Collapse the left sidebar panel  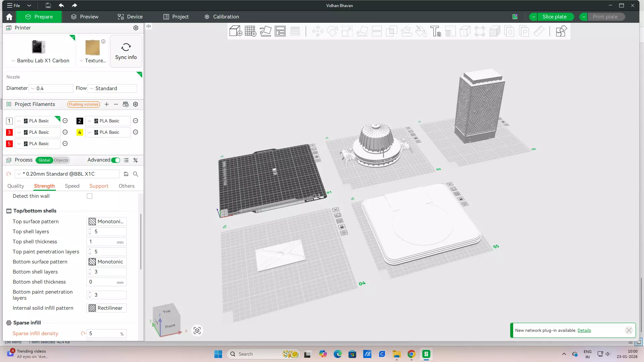tap(149, 26)
